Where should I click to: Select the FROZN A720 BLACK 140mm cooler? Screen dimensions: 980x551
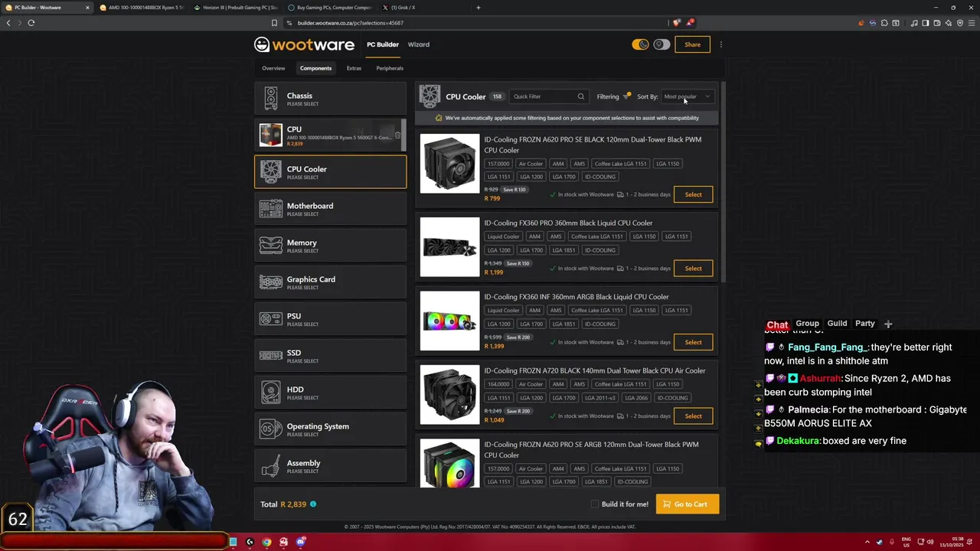click(x=693, y=416)
